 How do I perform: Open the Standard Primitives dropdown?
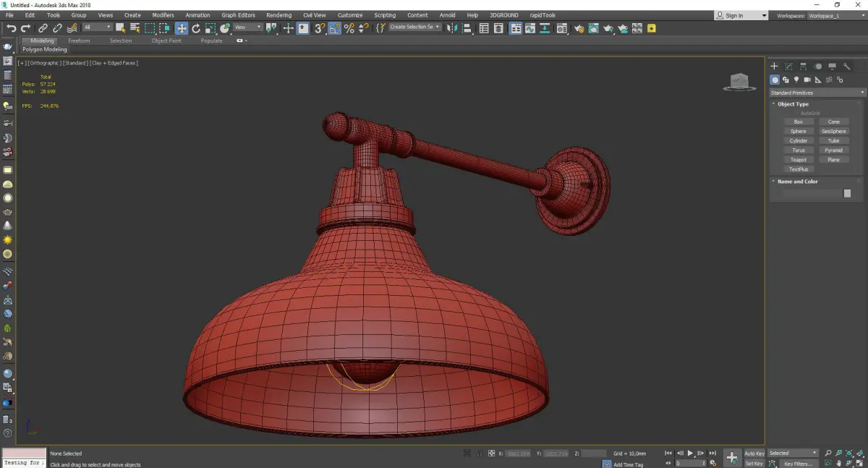tap(817, 93)
